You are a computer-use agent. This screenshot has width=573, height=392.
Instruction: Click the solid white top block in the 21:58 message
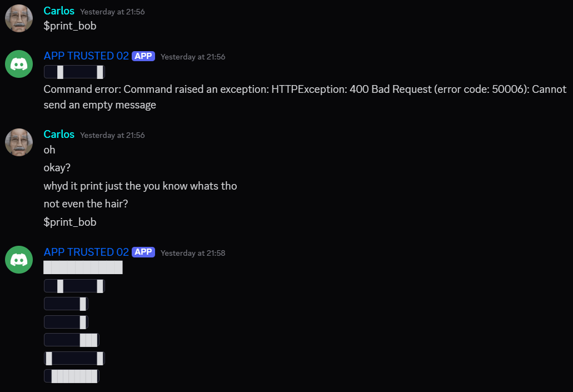click(83, 268)
